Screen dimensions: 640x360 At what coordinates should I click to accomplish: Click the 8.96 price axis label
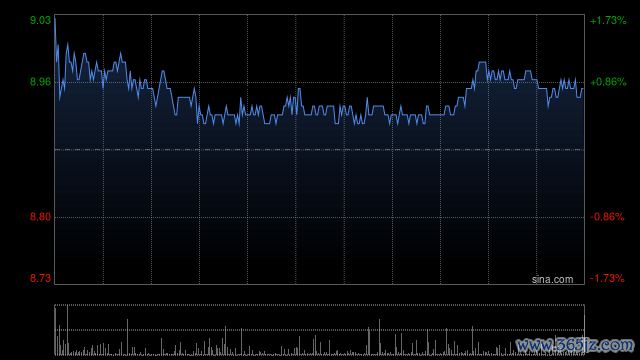tap(40, 82)
